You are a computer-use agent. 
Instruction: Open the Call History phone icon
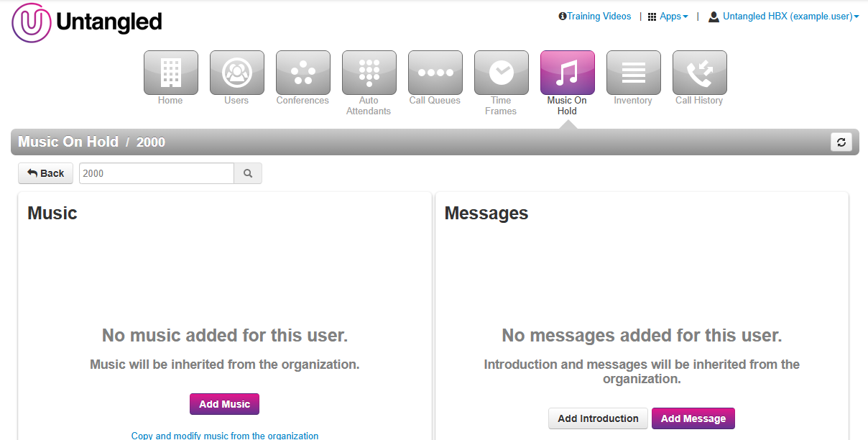pyautogui.click(x=700, y=73)
